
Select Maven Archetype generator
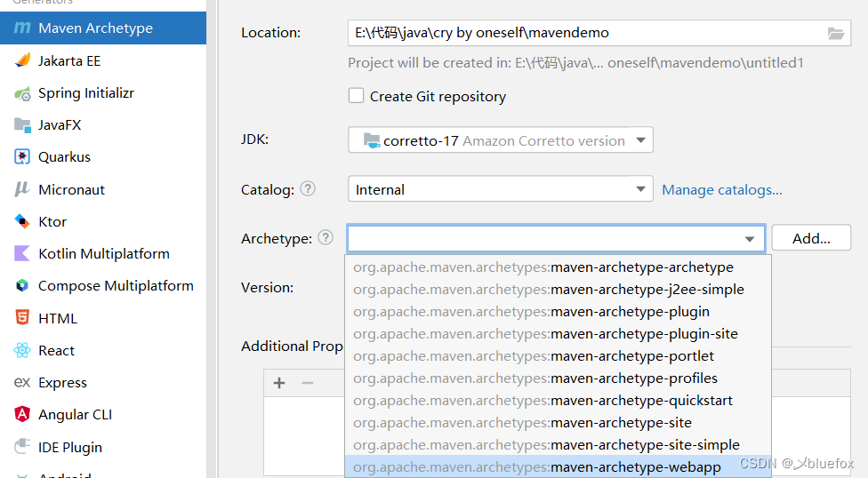pos(103,28)
